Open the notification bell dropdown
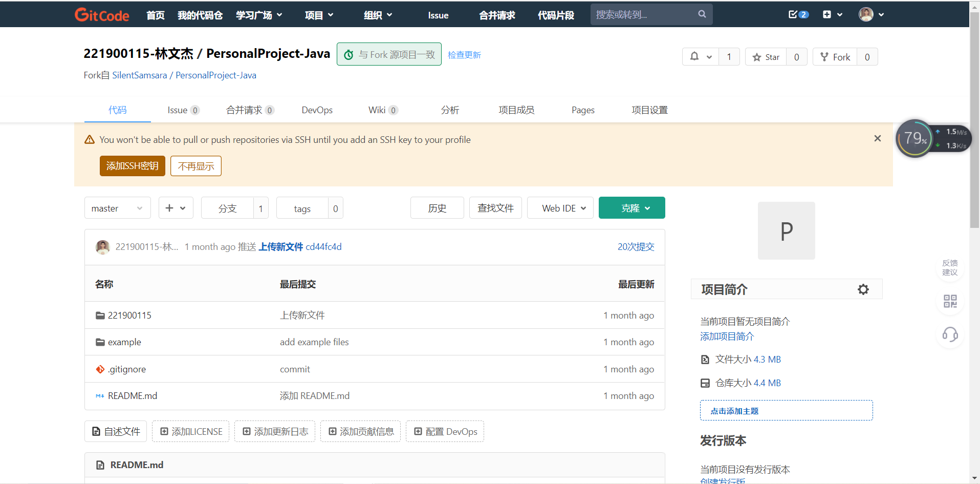The image size is (980, 484). click(701, 57)
